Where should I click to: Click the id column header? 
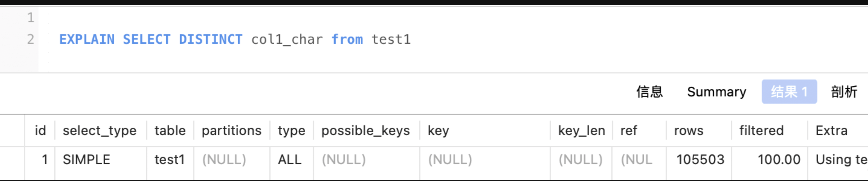[40, 131]
